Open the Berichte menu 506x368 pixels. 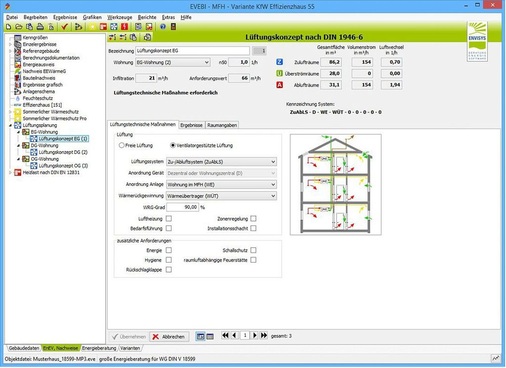(147, 17)
